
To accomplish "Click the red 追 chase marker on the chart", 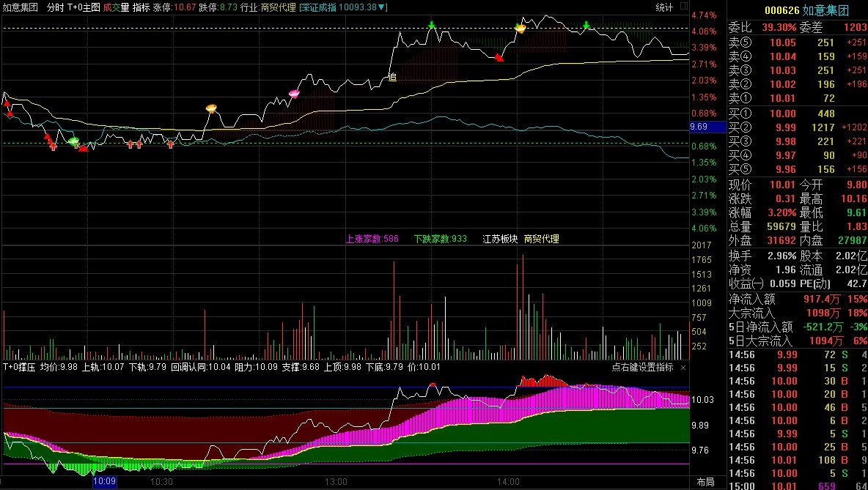I will click(393, 76).
